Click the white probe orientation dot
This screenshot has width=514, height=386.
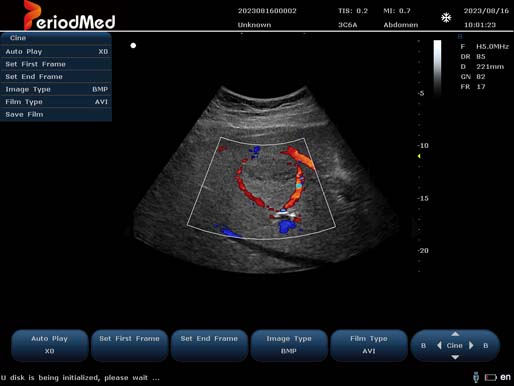pos(133,45)
